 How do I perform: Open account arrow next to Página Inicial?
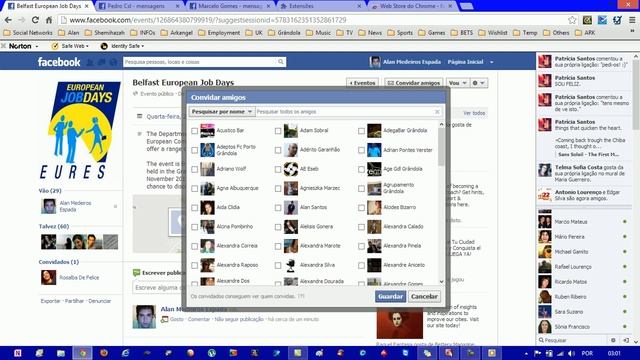(492, 62)
